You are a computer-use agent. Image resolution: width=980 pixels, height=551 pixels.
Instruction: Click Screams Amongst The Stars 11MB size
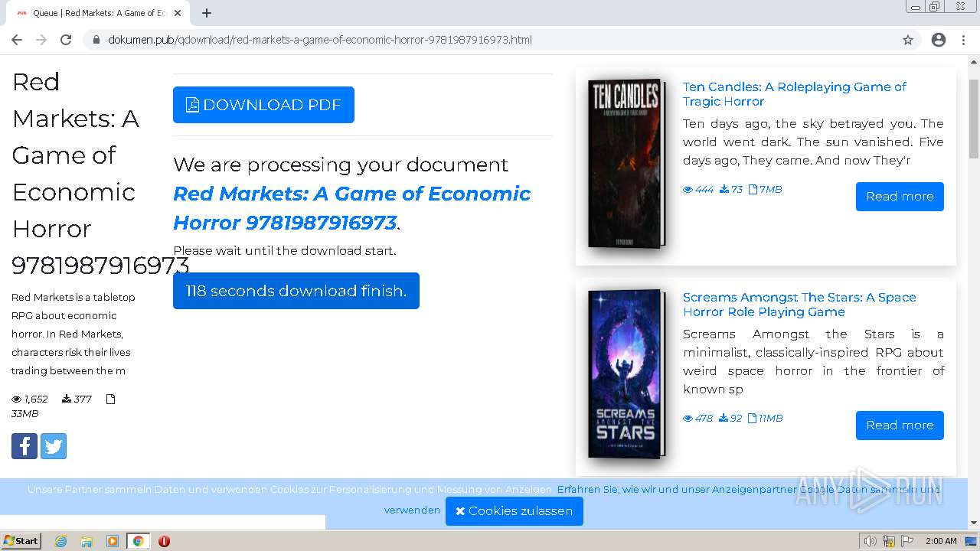pos(765,419)
